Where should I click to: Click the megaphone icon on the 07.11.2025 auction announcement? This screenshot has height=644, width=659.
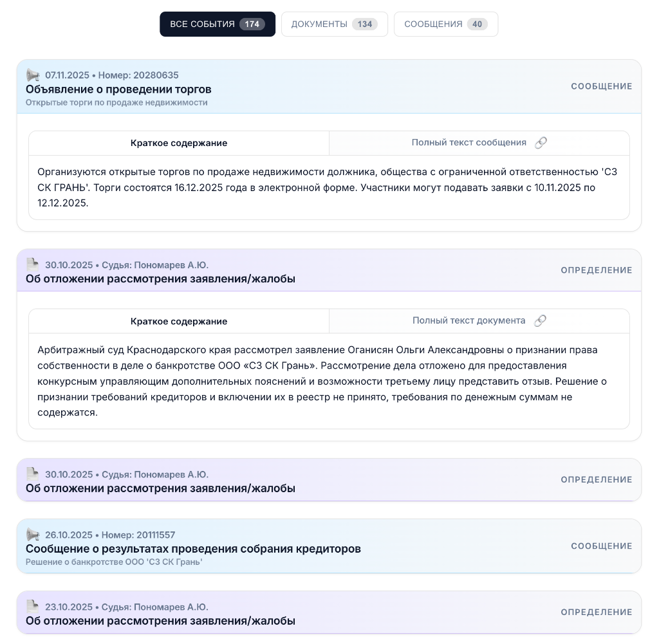click(x=33, y=75)
